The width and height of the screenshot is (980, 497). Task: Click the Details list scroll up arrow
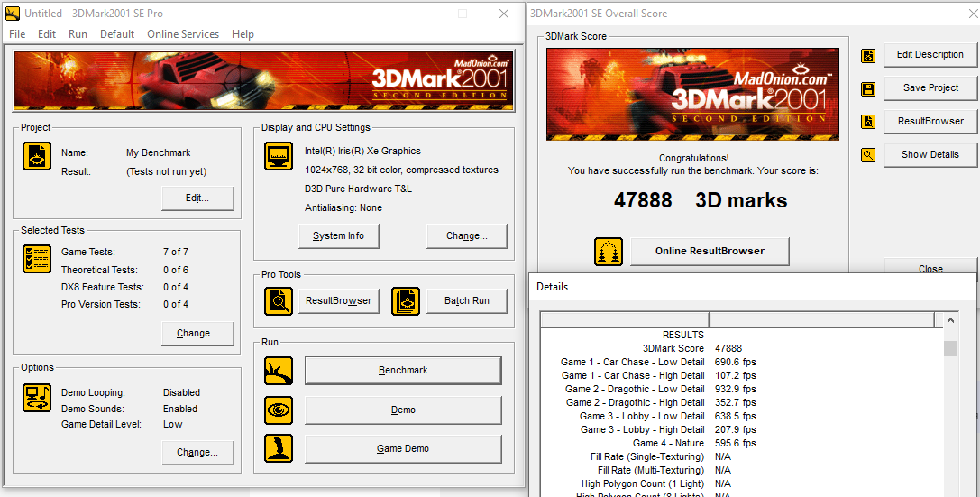click(950, 321)
